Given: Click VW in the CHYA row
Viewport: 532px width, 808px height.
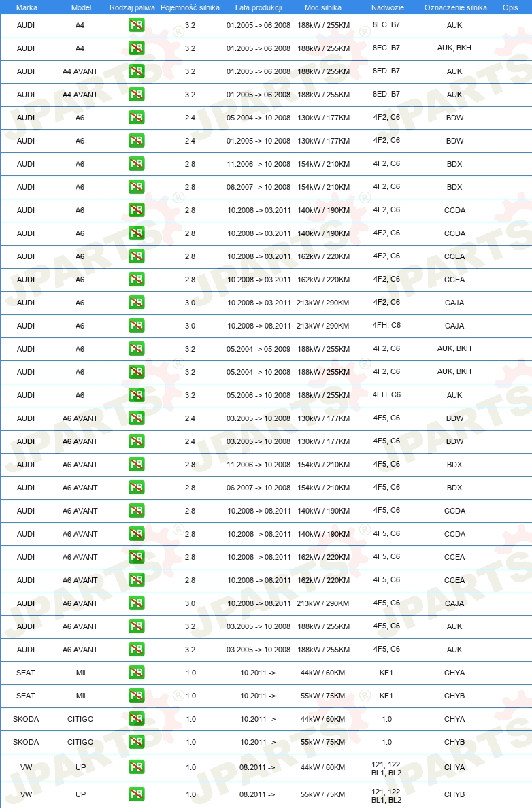Looking at the screenshot, I should [x=27, y=767].
